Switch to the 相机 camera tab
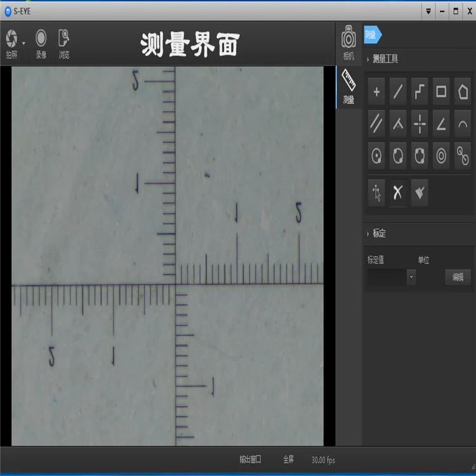The height and width of the screenshot is (476, 476). [x=348, y=43]
